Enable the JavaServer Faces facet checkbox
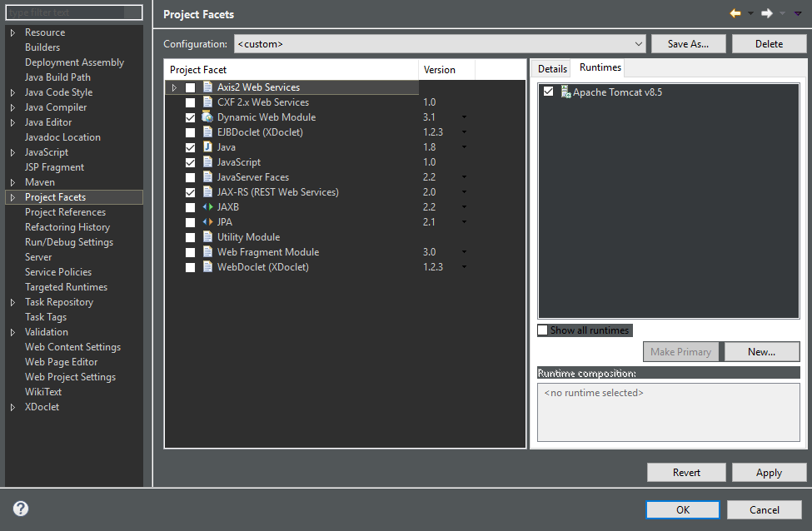This screenshot has width=812, height=531. pos(191,176)
